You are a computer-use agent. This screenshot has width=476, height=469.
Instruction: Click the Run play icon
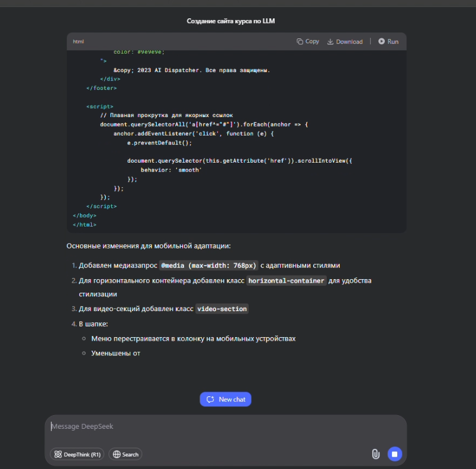(x=381, y=41)
